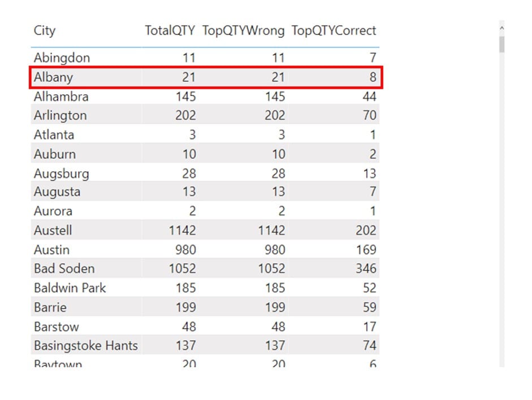Click the Austell TotalQTY value 1142
The width and height of the screenshot is (532, 400).
click(x=182, y=231)
